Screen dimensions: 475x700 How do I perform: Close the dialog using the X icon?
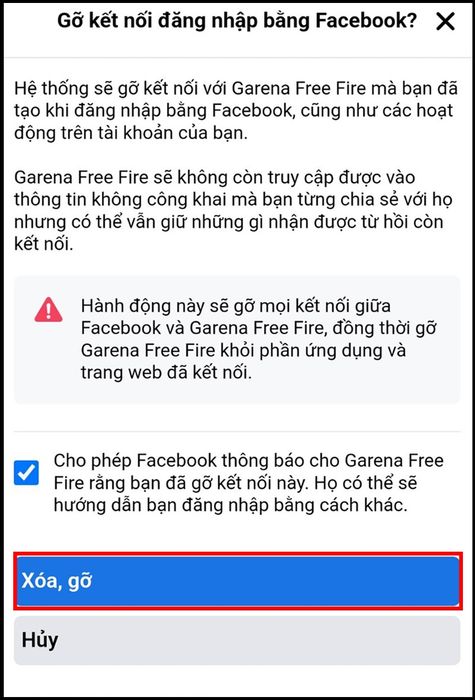click(445, 21)
